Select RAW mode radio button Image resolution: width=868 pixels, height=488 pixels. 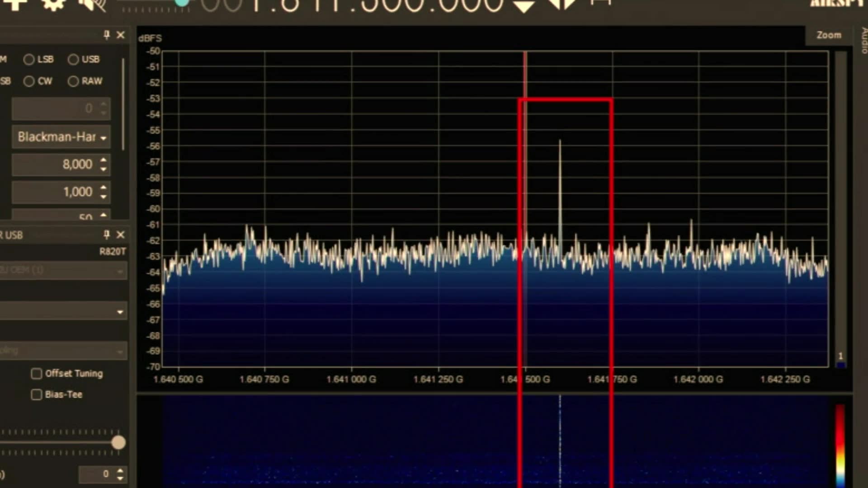[73, 81]
